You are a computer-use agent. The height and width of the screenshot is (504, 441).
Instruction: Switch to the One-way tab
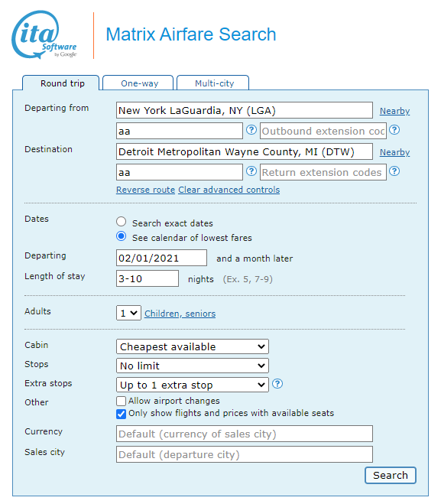tap(138, 83)
